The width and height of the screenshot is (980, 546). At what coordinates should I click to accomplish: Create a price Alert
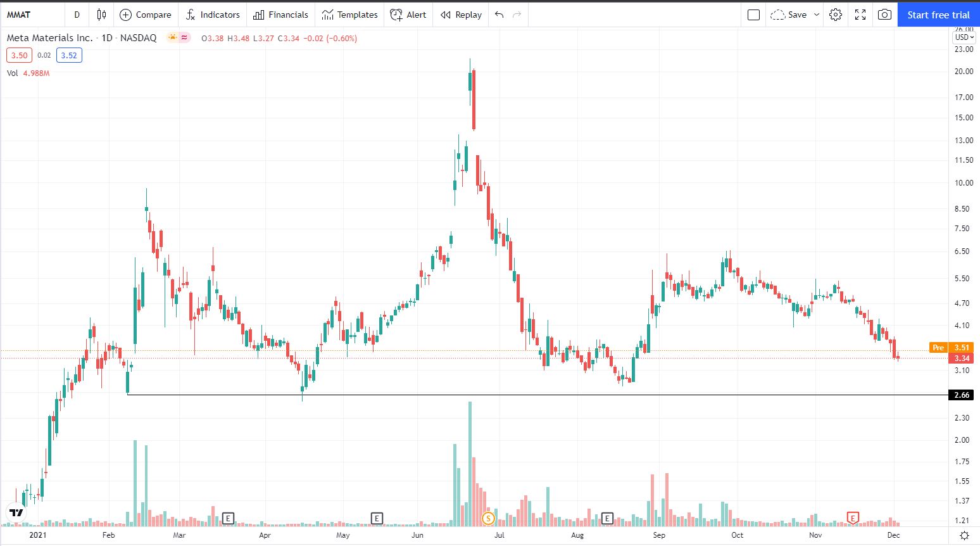click(x=408, y=15)
